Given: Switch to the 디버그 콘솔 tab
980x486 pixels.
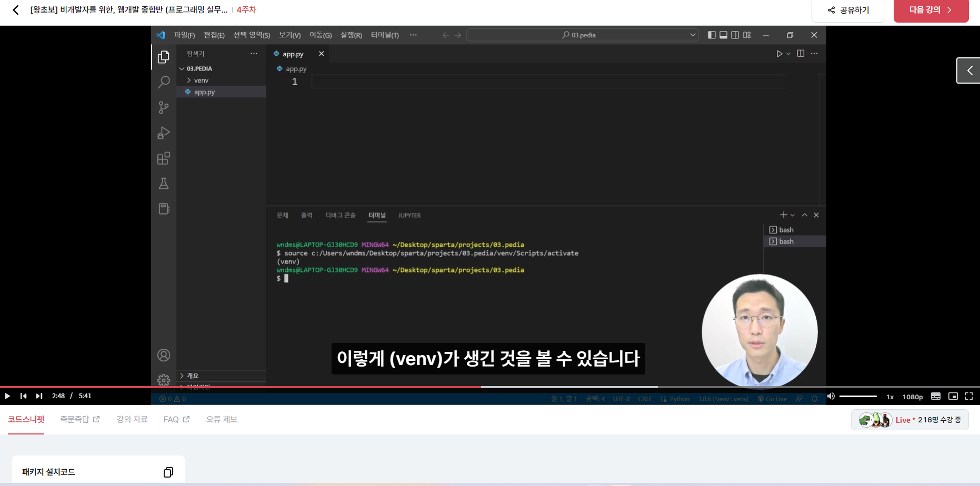Looking at the screenshot, I should (341, 215).
